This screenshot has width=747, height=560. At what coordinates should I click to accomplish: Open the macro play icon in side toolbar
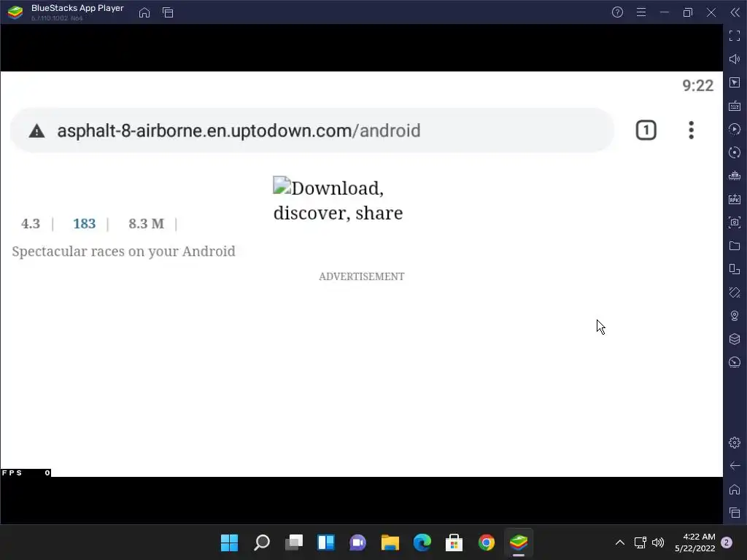click(735, 129)
